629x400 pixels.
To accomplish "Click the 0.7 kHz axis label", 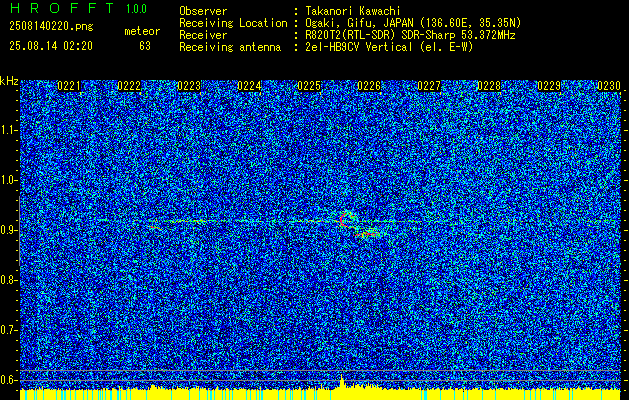I will pos(8,330).
